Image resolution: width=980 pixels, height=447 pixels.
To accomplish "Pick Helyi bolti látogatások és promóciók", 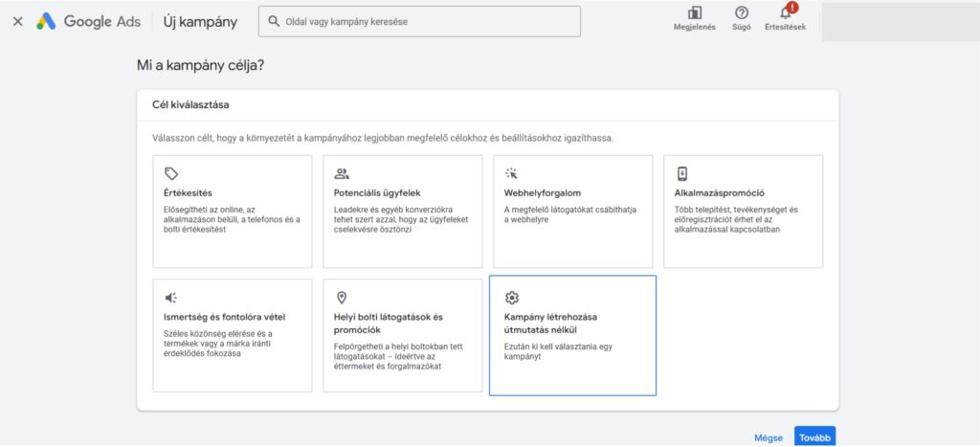I will pos(402,335).
